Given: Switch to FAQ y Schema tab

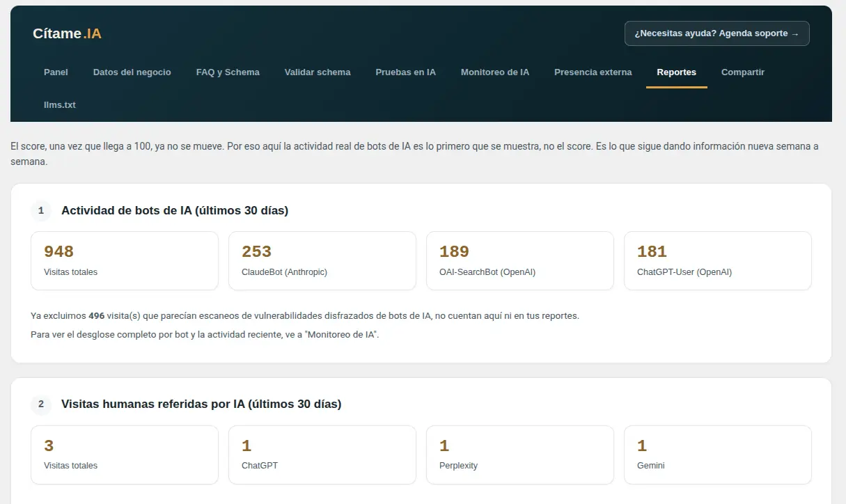Looking at the screenshot, I should [228, 72].
